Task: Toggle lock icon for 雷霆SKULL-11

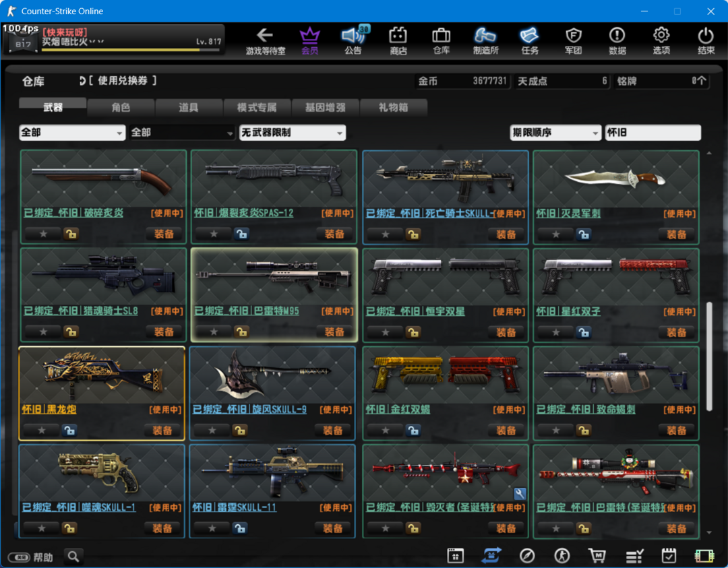Action: 239,528
